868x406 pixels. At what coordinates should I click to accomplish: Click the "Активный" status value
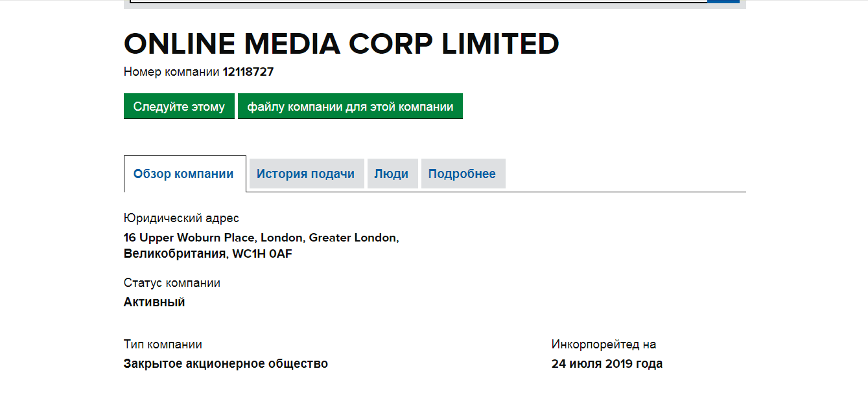(x=154, y=302)
